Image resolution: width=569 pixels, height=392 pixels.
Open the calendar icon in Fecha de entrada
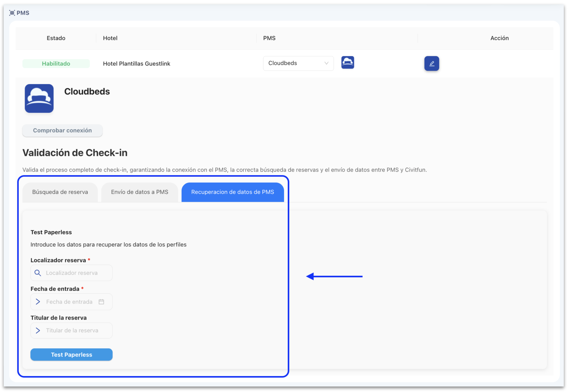(x=101, y=302)
